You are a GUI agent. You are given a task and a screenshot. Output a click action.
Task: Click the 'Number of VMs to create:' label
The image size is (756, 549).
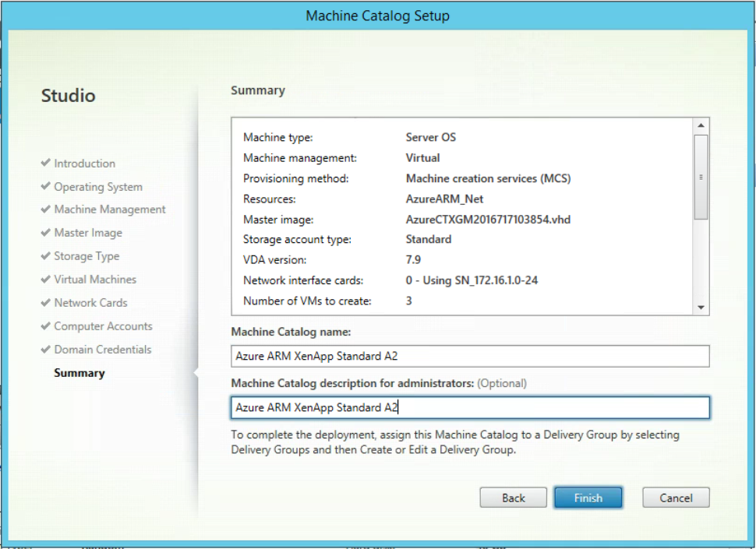307,301
